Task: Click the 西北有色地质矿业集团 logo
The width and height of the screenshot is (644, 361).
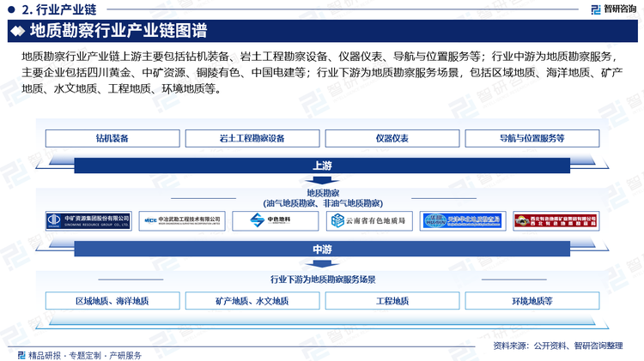Action: coord(556,221)
